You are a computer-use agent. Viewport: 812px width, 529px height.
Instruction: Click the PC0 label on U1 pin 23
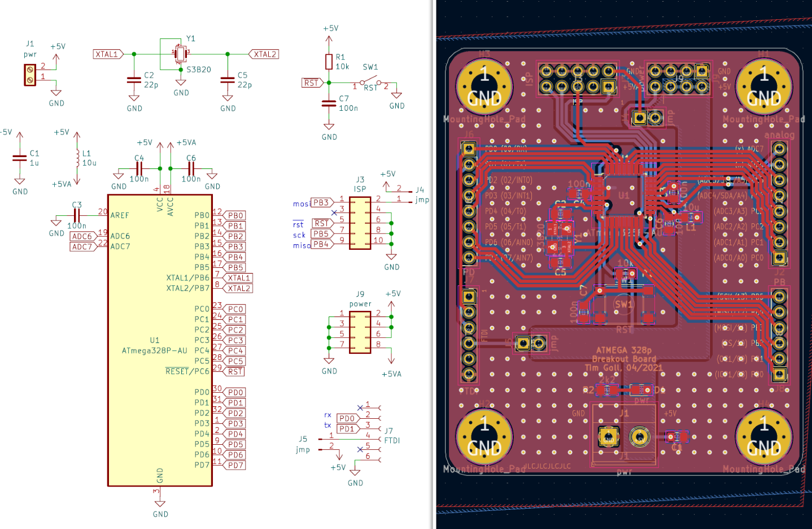(234, 309)
